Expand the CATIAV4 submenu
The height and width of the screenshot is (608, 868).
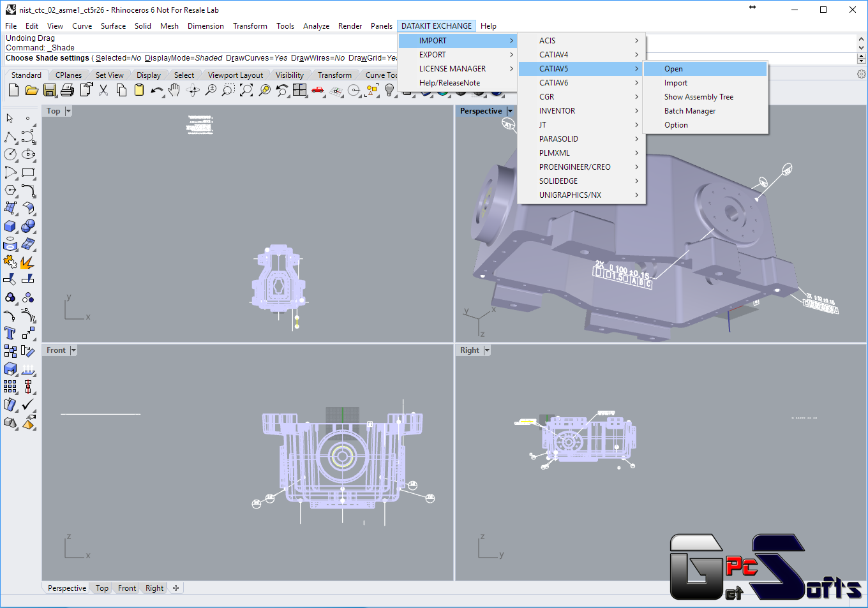(x=582, y=55)
